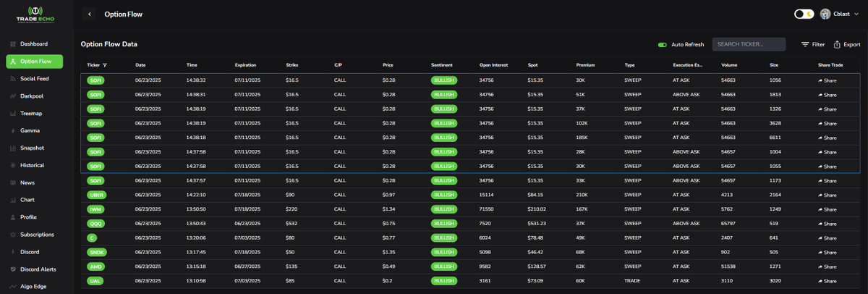Click the QQQ ticker badge
Screen dimensions: 868x294
point(96,223)
